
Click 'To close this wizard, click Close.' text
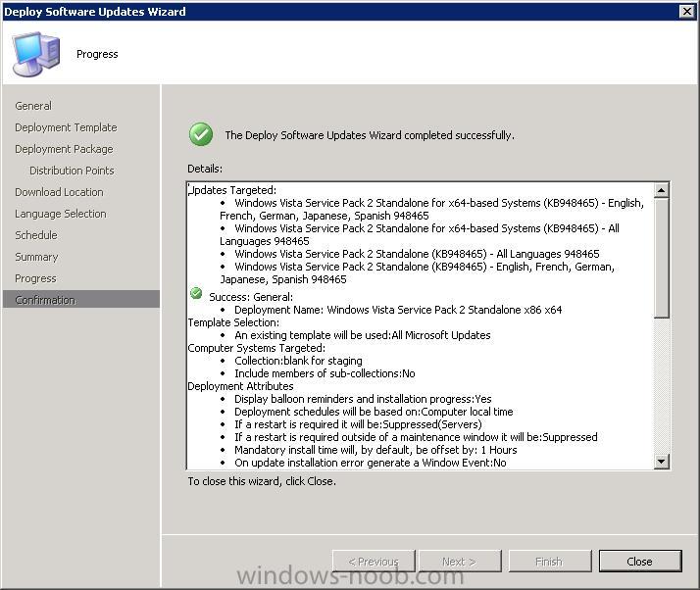(x=262, y=481)
